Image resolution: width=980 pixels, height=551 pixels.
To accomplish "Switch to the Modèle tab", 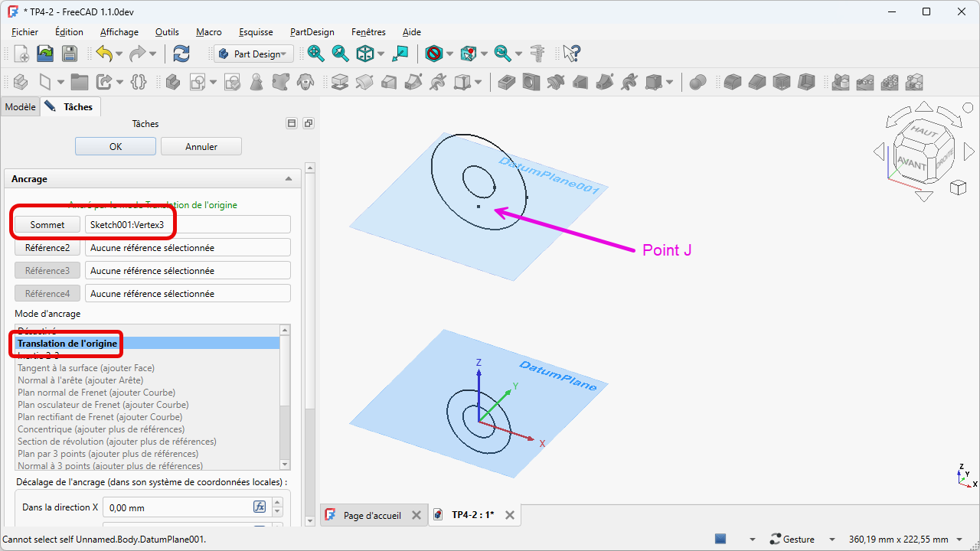I will coord(20,107).
